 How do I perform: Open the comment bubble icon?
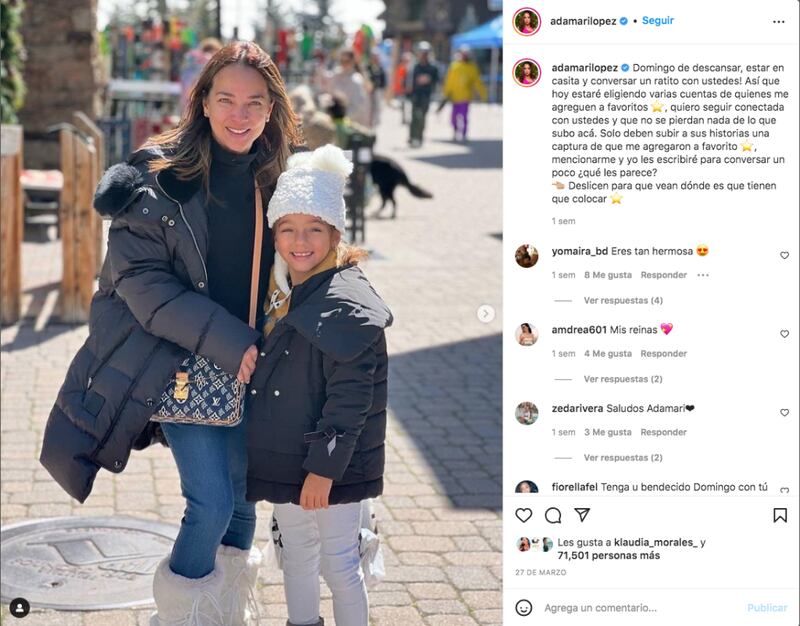click(x=553, y=515)
